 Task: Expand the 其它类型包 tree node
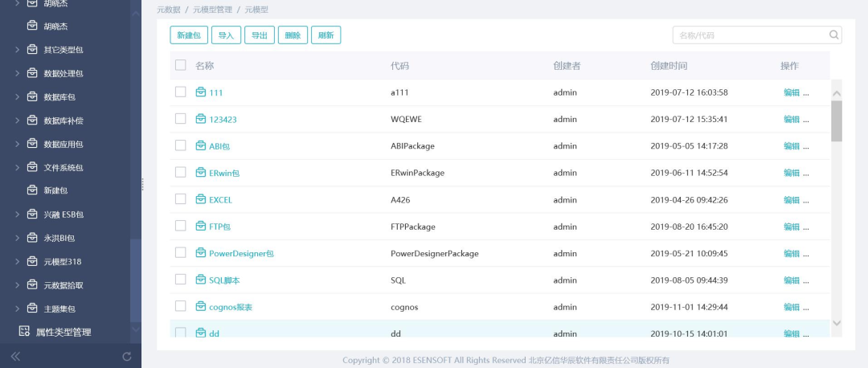point(17,50)
